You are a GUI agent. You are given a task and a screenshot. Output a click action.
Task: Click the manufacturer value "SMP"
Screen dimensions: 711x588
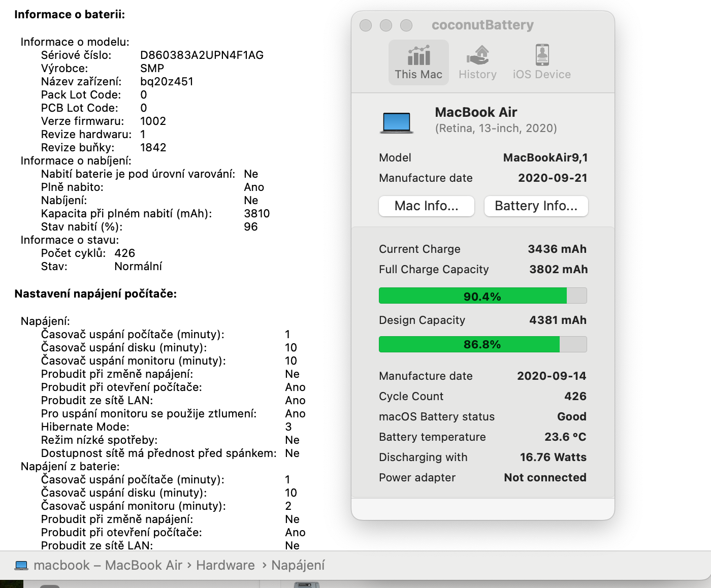point(152,69)
